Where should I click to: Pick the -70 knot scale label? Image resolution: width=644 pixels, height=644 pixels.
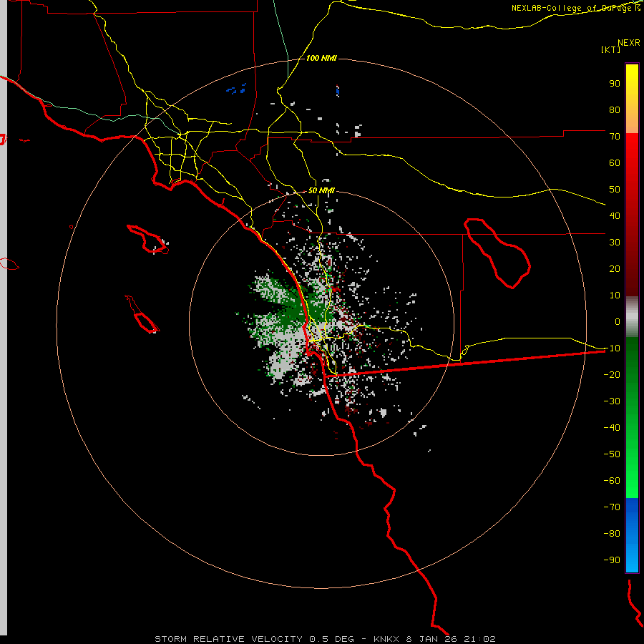(x=612, y=507)
